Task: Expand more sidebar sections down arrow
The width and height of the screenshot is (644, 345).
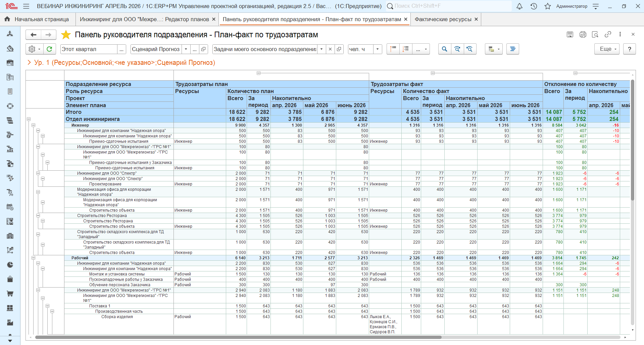Action: tap(10, 341)
